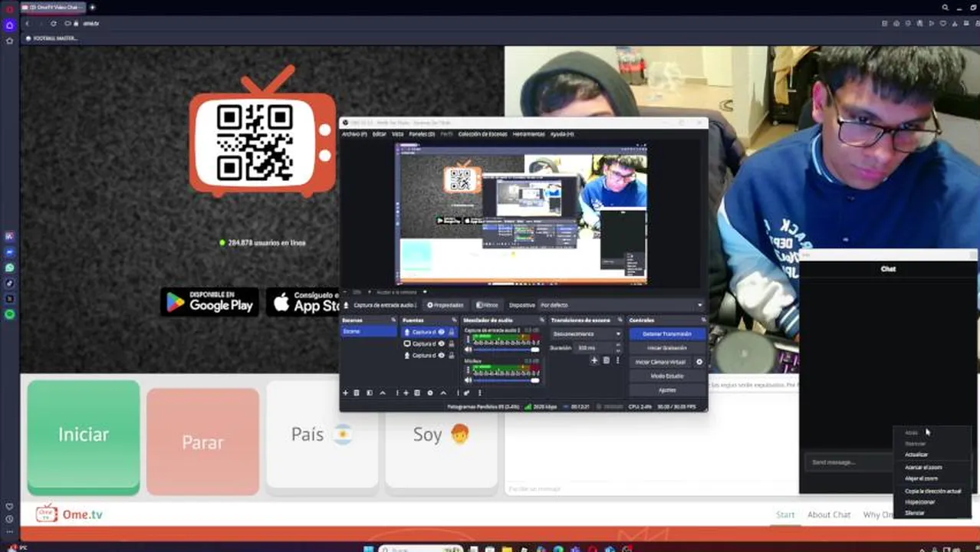This screenshot has height=552, width=980.
Task: Open audio mixer footer three-dots menu
Action: point(480,393)
